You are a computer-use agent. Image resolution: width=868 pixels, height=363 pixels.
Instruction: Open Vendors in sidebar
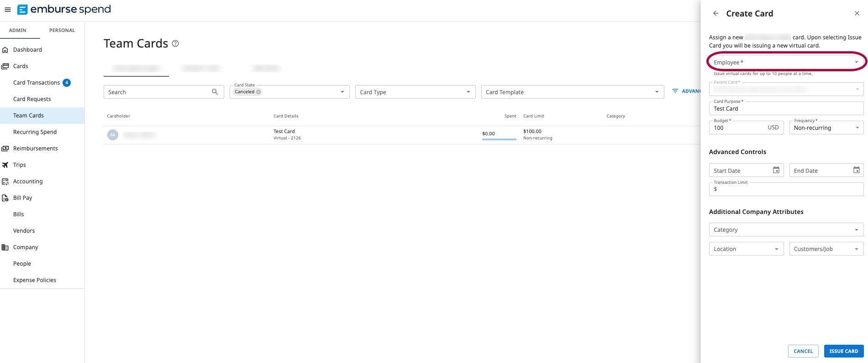click(x=24, y=231)
